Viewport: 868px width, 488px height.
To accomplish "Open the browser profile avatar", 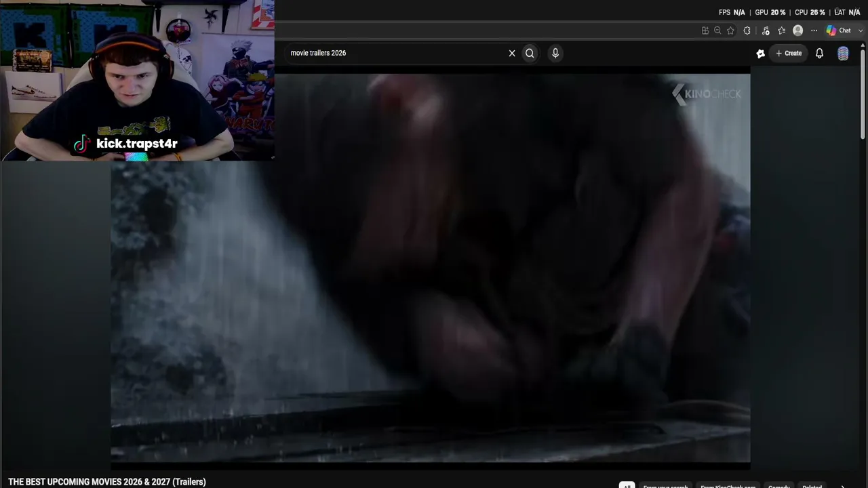I will [798, 30].
